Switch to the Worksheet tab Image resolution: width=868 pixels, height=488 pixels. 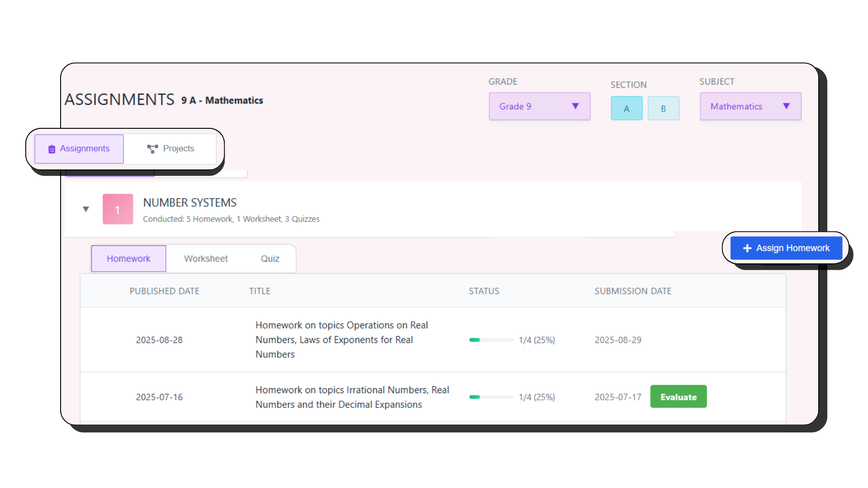(x=206, y=259)
